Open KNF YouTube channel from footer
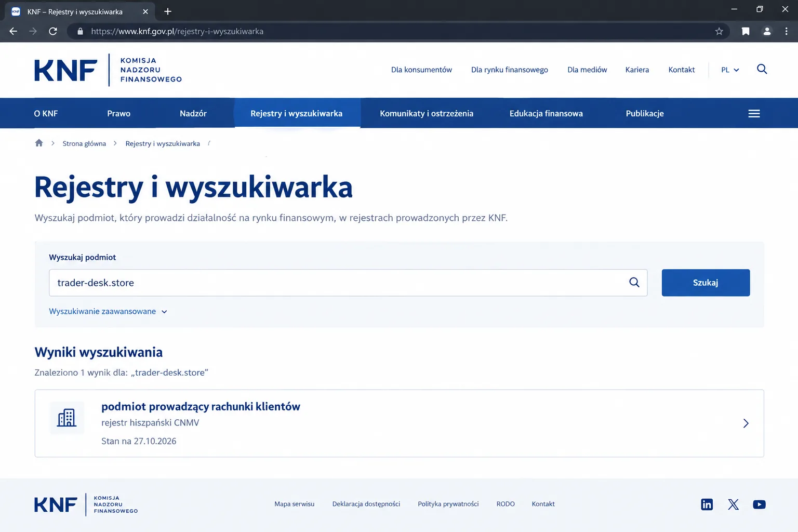The image size is (798, 532). pyautogui.click(x=759, y=504)
